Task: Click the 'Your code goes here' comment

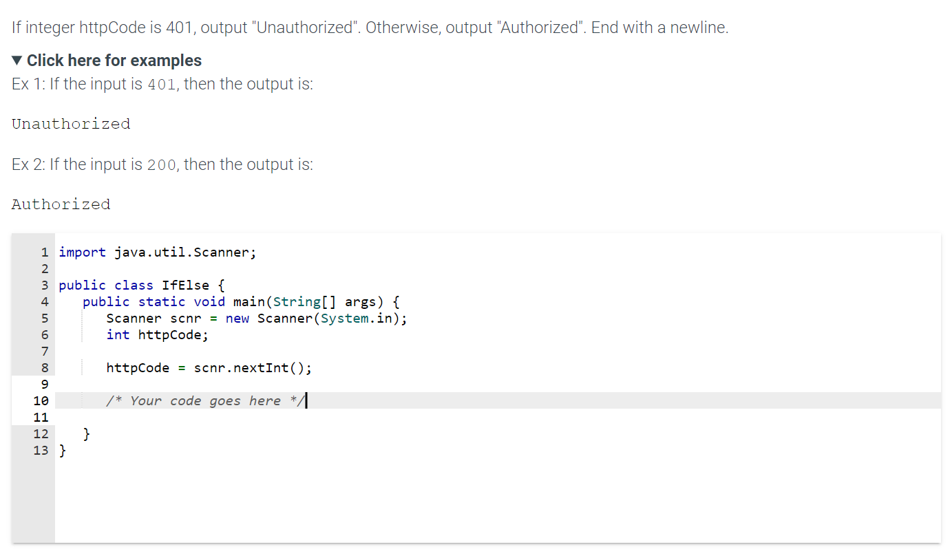Action: pyautogui.click(x=203, y=400)
